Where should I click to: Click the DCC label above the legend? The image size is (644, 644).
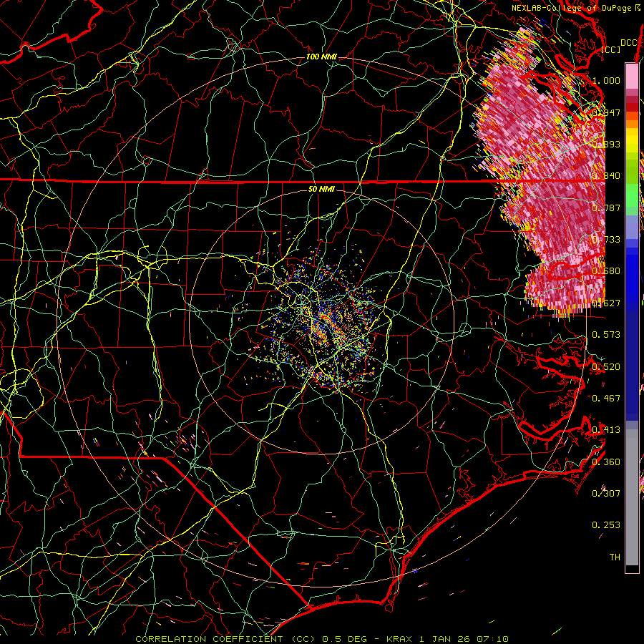click(x=629, y=43)
